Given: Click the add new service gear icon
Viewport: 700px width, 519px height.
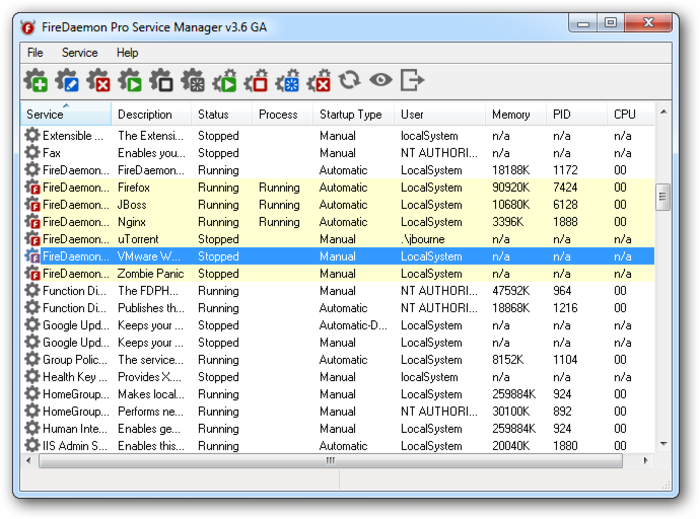Looking at the screenshot, I should [x=36, y=81].
